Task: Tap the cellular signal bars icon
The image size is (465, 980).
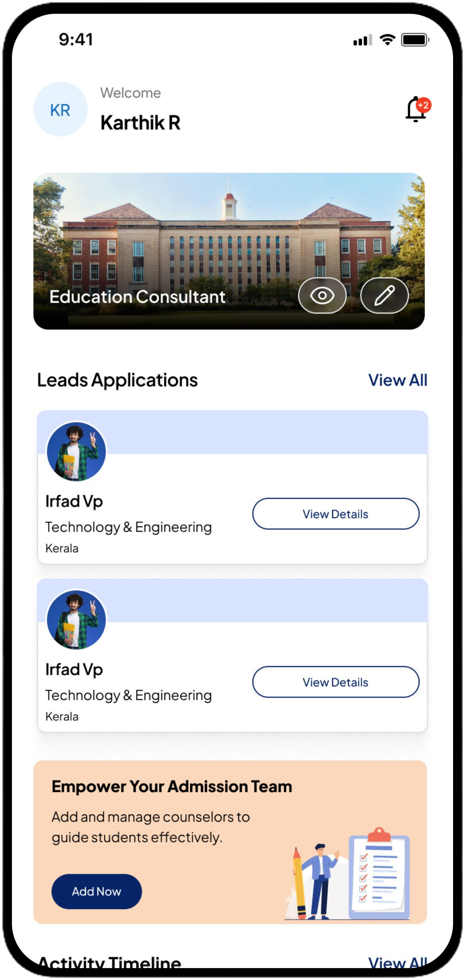Action: pos(362,40)
